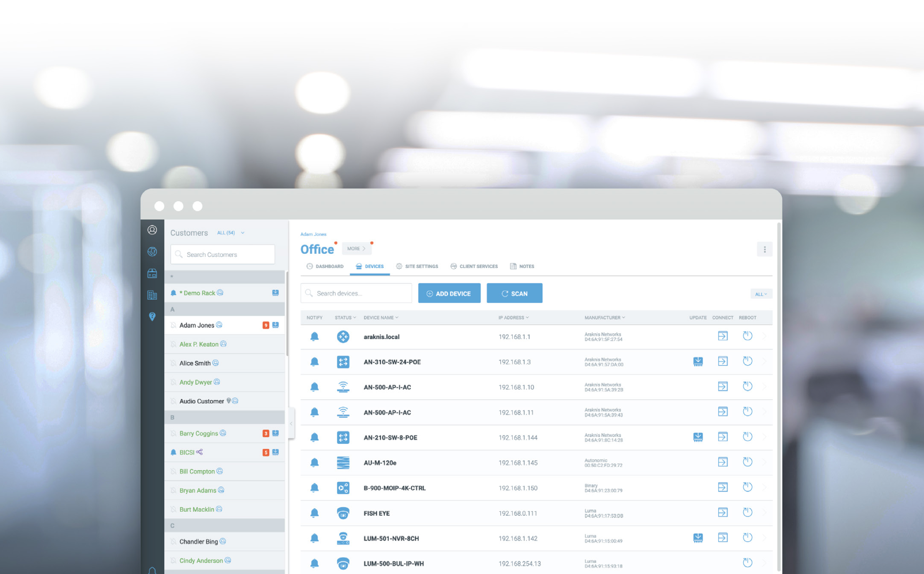
Task: Toggle notification bell for AN-210-SW-8-POE
Action: tap(314, 437)
